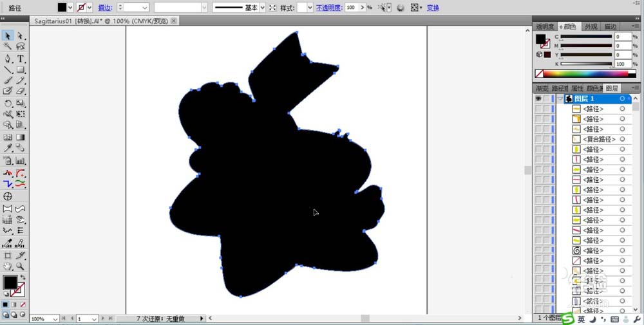Select the Selection (black arrow) tool
The width and height of the screenshot is (644, 325).
click(8, 36)
